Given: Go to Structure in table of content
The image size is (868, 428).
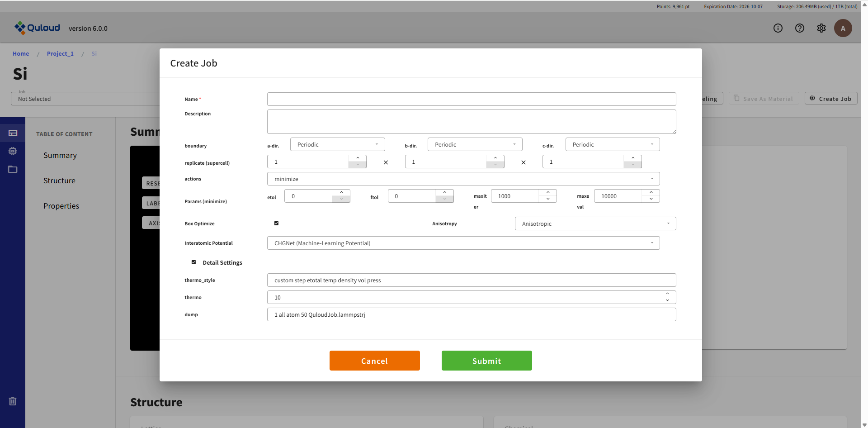Looking at the screenshot, I should coord(59,181).
